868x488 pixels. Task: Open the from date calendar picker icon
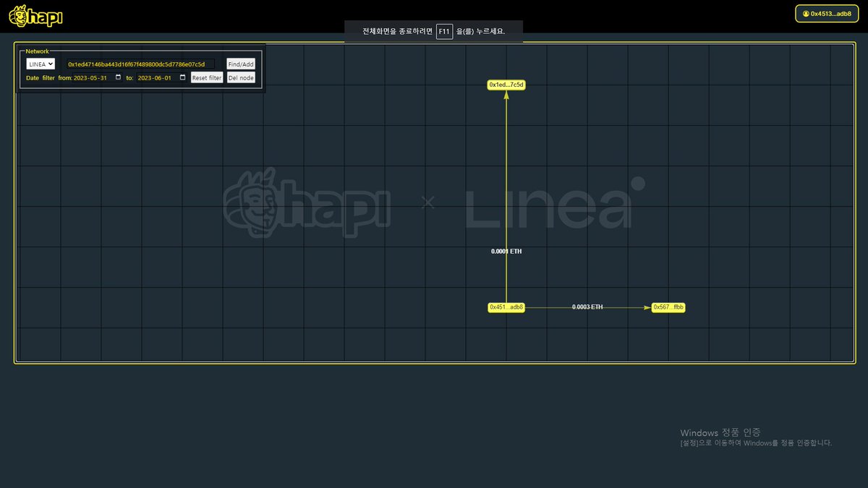click(x=119, y=77)
